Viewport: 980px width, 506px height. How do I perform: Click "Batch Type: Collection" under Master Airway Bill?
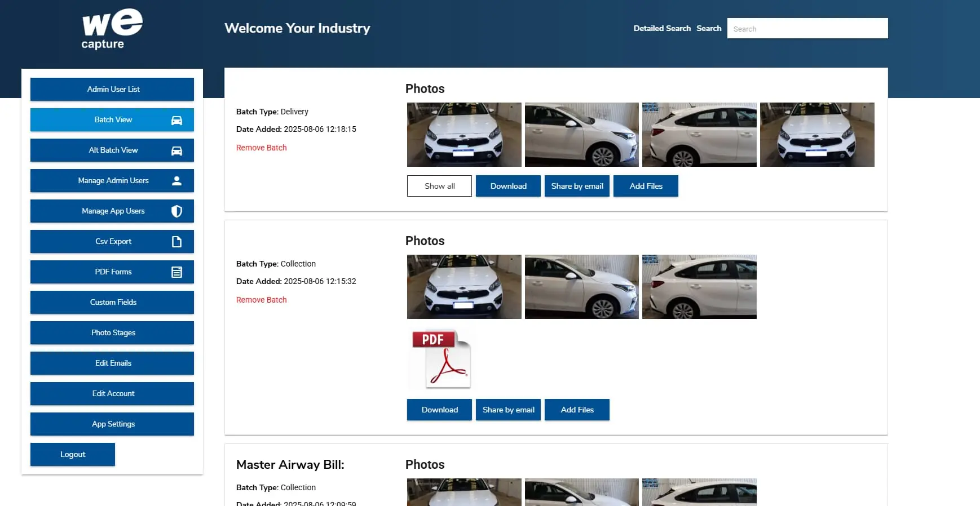click(276, 487)
